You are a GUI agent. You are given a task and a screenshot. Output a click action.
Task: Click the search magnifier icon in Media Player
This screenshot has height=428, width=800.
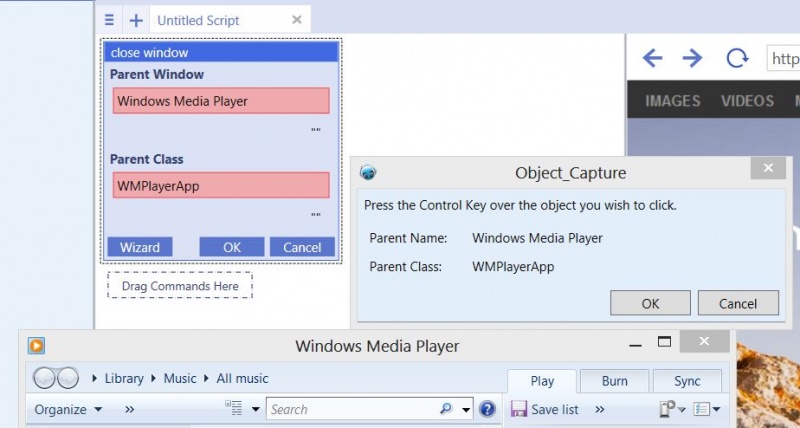click(x=446, y=409)
